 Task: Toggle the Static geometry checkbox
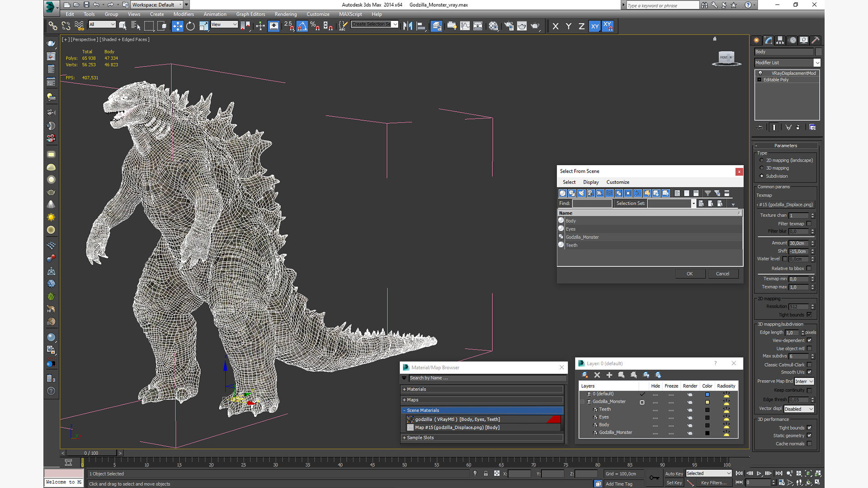click(x=809, y=436)
